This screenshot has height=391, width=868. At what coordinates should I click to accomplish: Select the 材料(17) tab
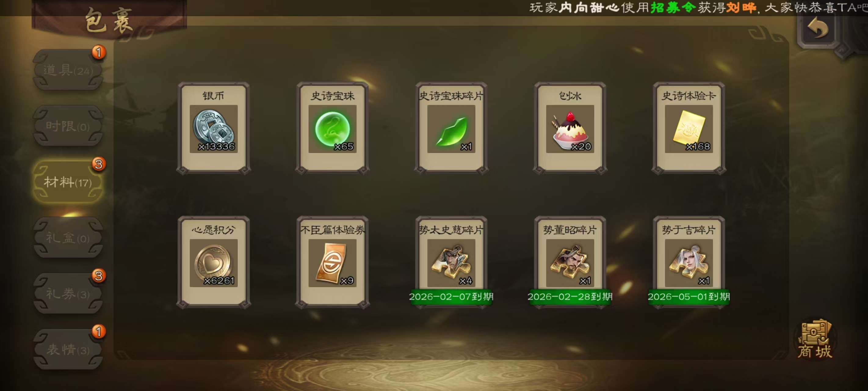pyautogui.click(x=68, y=182)
